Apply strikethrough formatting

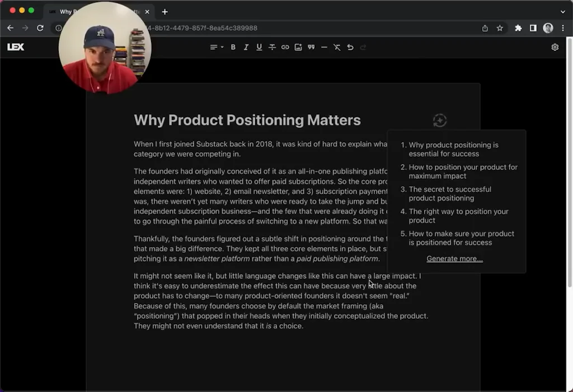pos(272,48)
